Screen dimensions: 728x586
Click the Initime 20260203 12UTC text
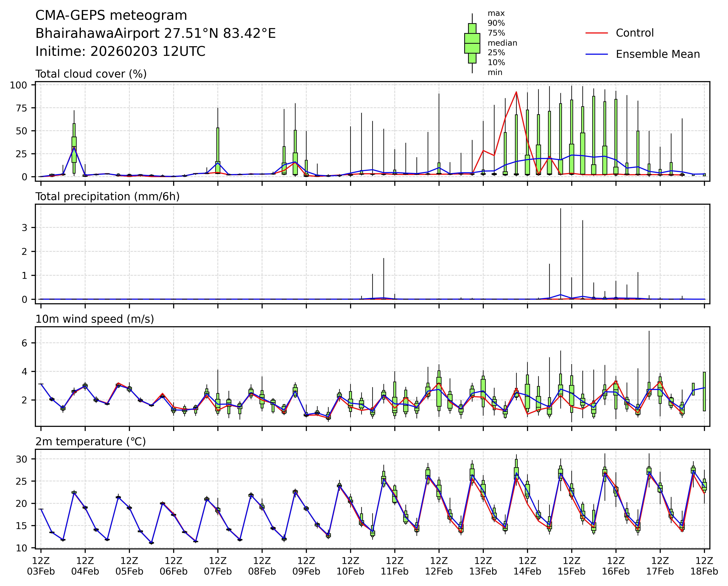point(120,52)
